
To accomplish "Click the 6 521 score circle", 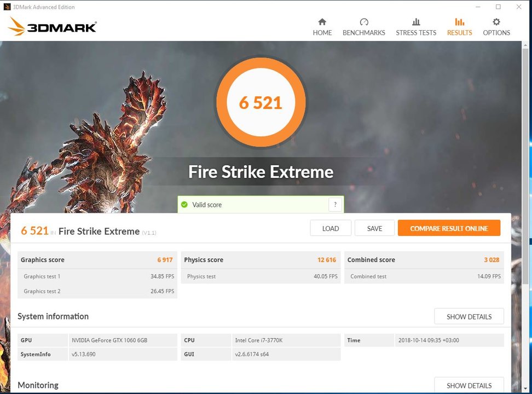I will pos(261,102).
